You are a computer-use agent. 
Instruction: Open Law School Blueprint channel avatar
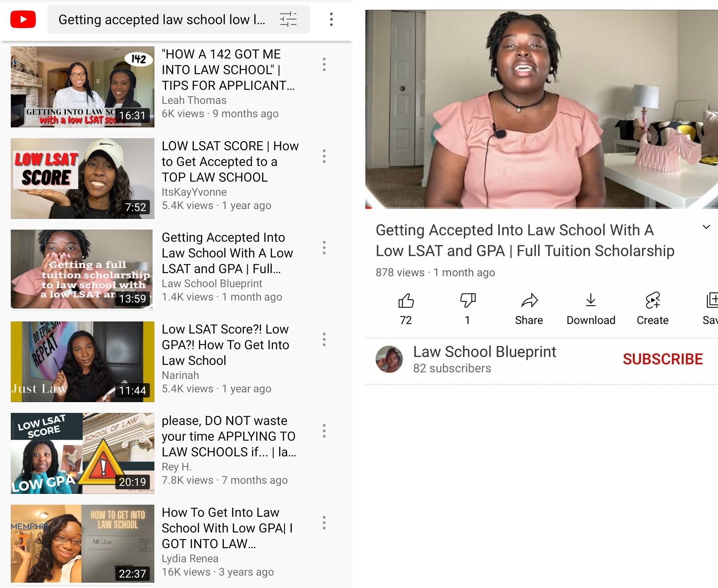coord(389,359)
